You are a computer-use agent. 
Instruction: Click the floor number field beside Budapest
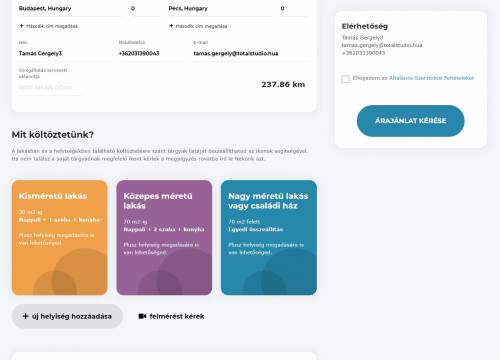[x=144, y=9]
